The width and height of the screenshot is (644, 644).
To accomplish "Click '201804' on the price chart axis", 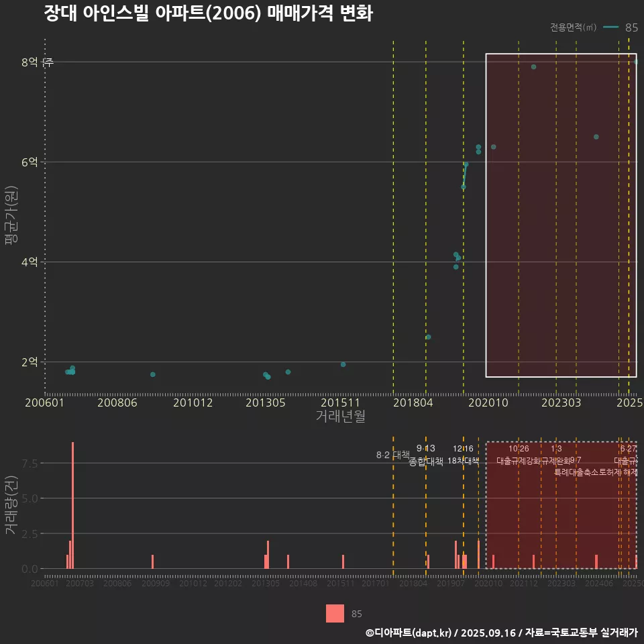I will coord(413,402).
